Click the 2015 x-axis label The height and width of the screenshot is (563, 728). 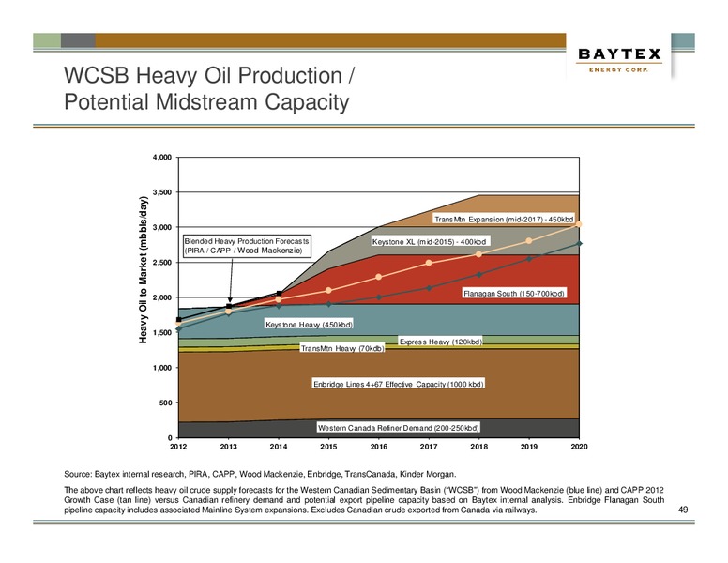(x=328, y=447)
